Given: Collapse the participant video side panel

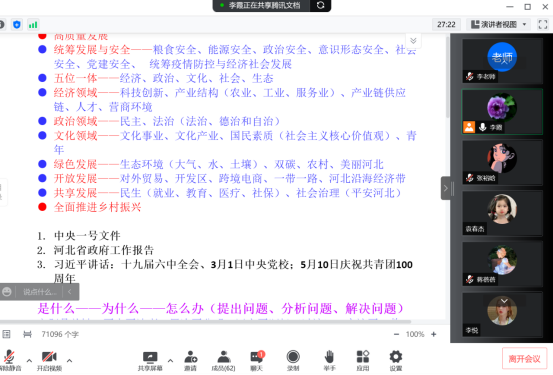Looking at the screenshot, I should coord(446,188).
